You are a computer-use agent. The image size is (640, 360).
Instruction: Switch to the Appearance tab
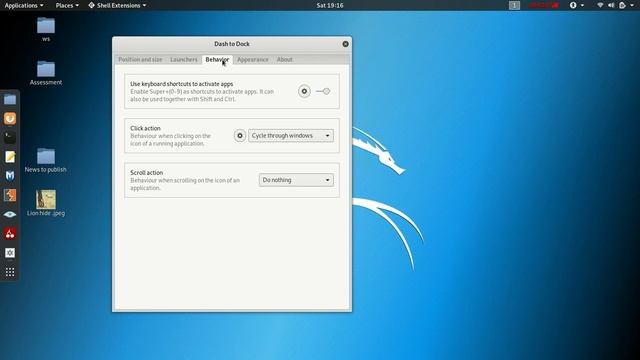pyautogui.click(x=253, y=60)
